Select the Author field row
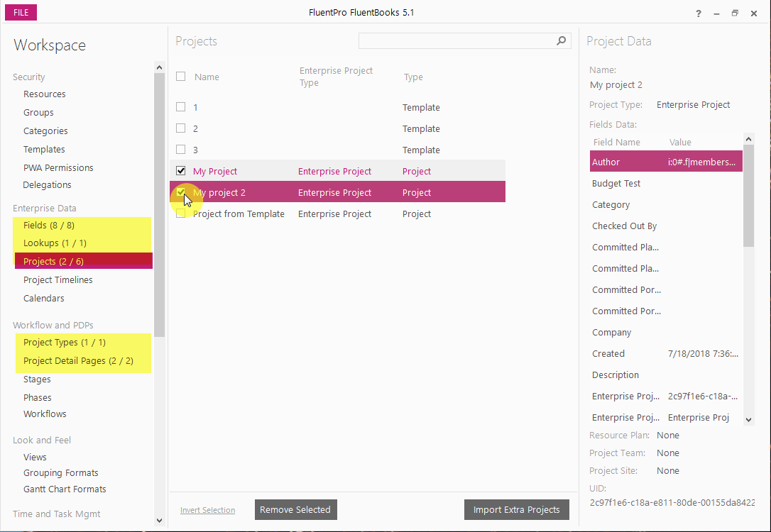The image size is (771, 532). tap(666, 162)
